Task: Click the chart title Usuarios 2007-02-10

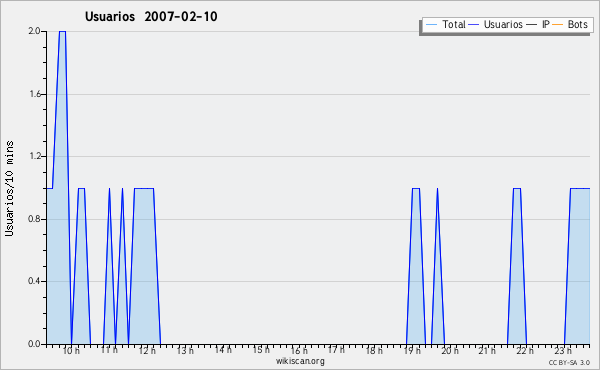Action: (x=151, y=16)
